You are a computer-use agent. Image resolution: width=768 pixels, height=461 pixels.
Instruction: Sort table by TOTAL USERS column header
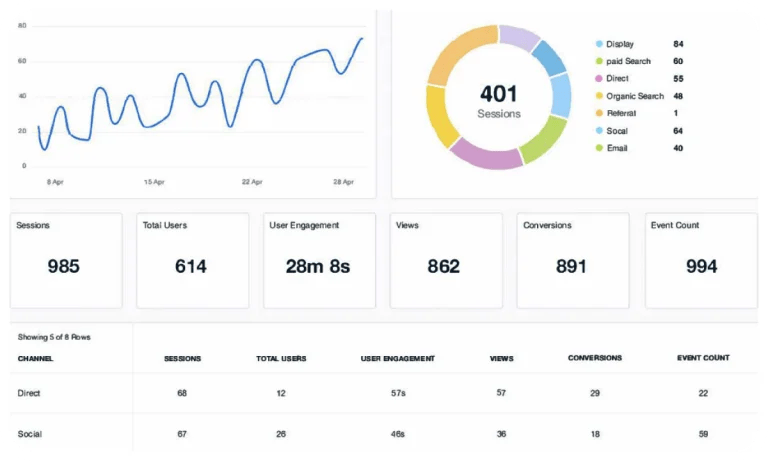(281, 359)
